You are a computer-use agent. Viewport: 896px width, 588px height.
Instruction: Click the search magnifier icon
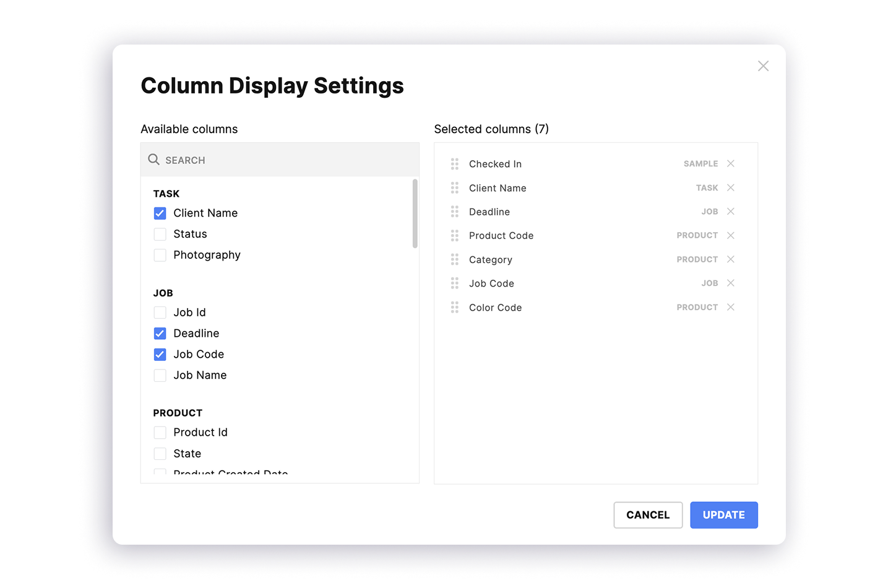[x=154, y=160]
